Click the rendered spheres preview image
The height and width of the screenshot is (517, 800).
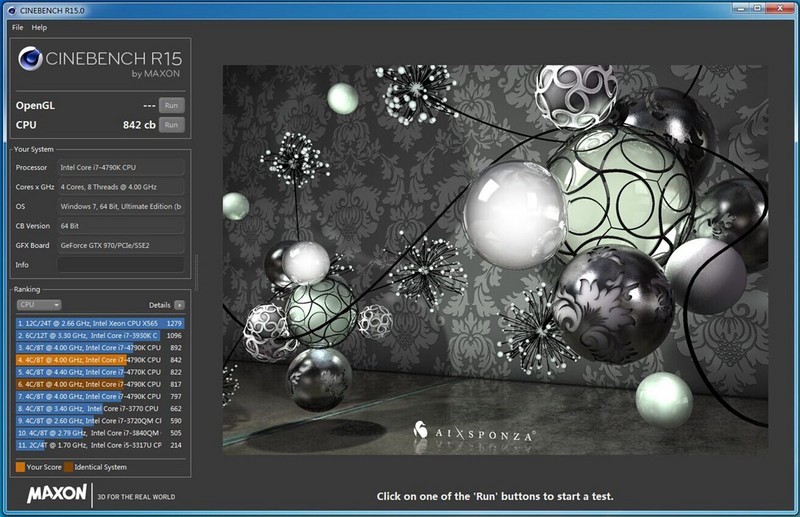pos(495,260)
